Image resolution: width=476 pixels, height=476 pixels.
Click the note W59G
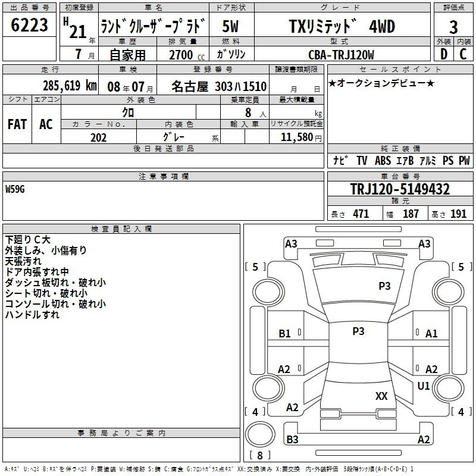(15, 189)
